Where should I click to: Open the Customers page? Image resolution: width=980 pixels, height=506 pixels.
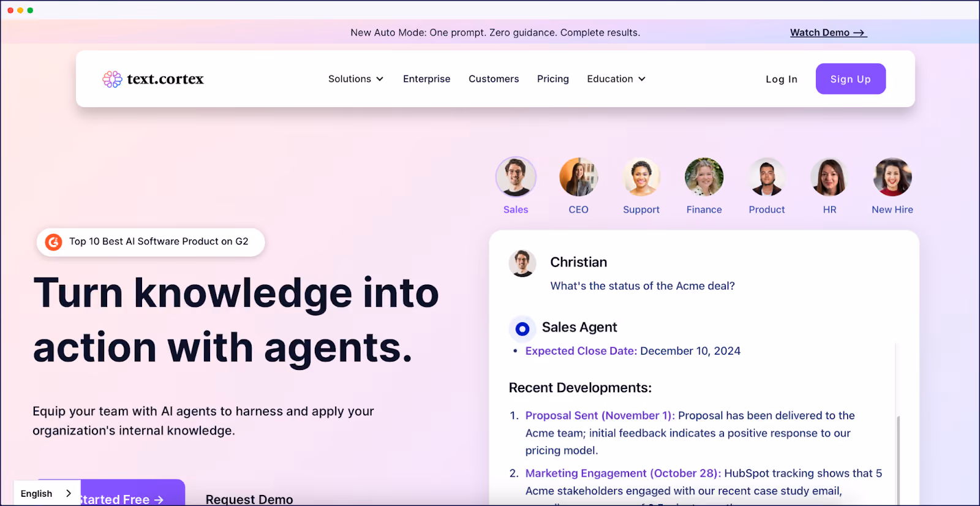pyautogui.click(x=494, y=79)
